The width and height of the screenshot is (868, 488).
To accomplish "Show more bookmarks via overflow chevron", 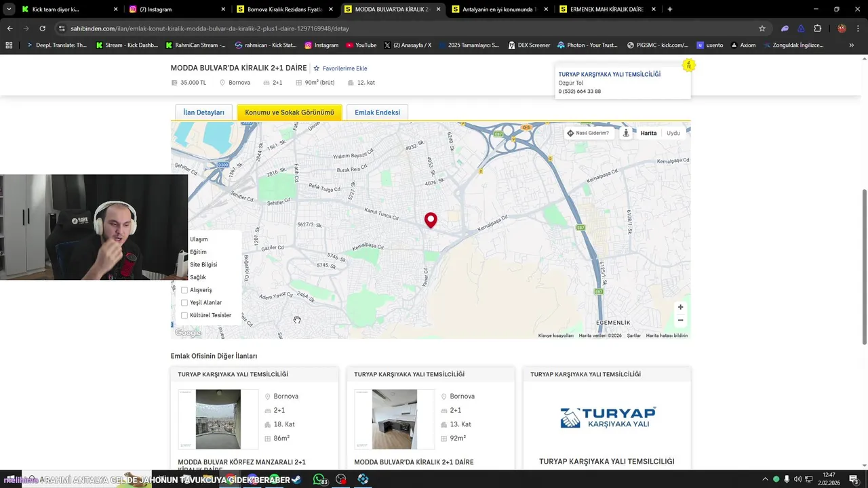I will click(x=851, y=45).
